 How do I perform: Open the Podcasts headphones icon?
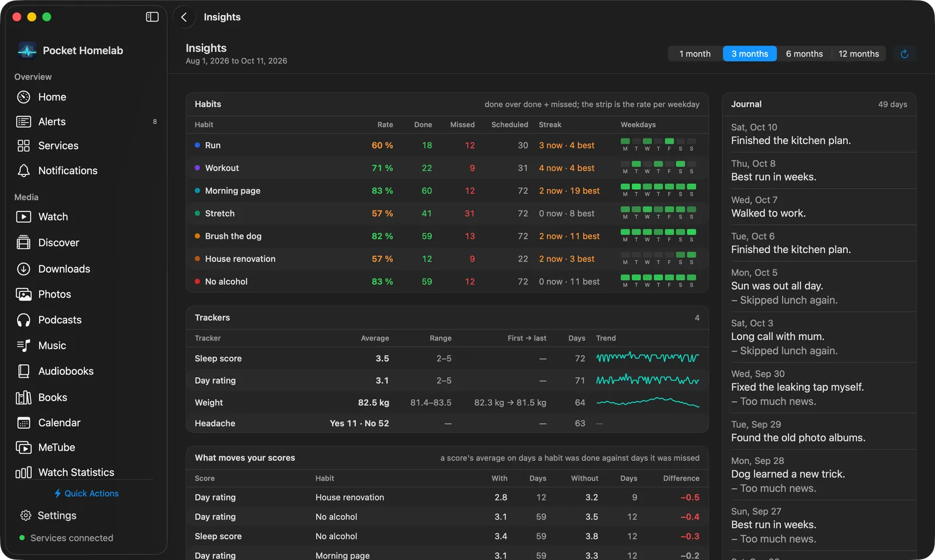point(24,320)
